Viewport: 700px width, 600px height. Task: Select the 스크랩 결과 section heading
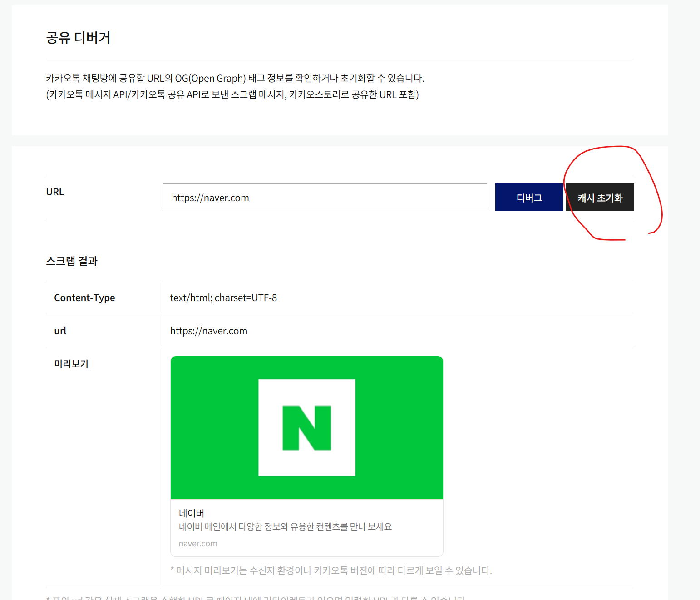[72, 261]
